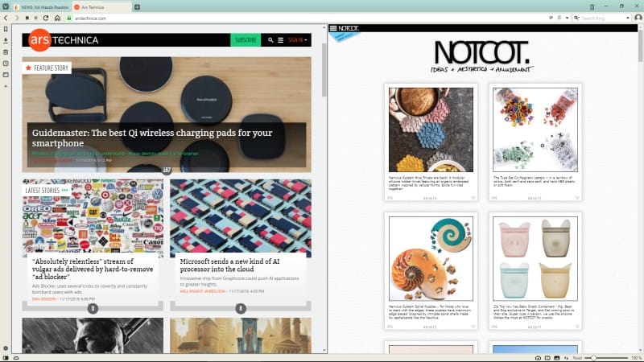Image resolution: width=644 pixels, height=362 pixels.
Task: Toggle Reader view in address bar
Action: (551, 18)
